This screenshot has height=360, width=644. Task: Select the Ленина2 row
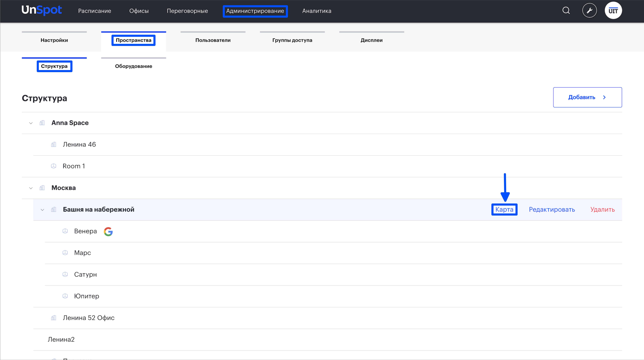pyautogui.click(x=328, y=340)
